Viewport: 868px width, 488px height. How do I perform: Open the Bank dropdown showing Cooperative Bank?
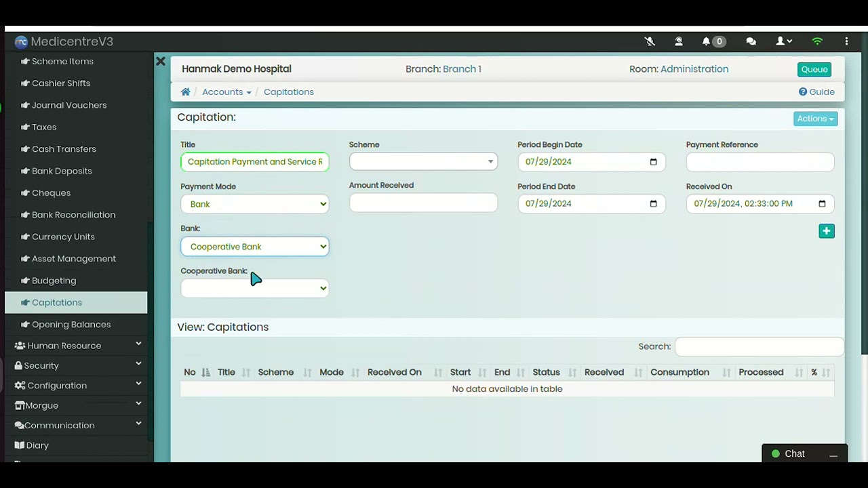pos(255,247)
